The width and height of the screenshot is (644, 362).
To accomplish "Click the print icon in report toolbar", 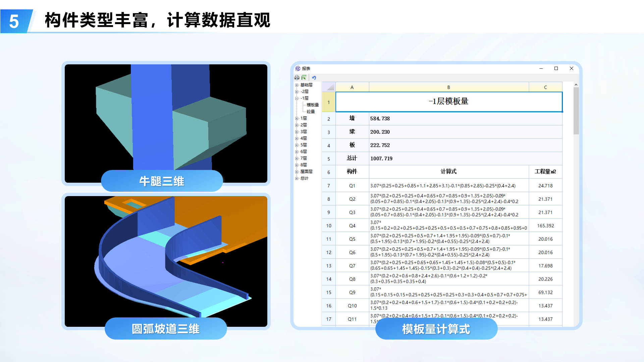I will pos(297,77).
